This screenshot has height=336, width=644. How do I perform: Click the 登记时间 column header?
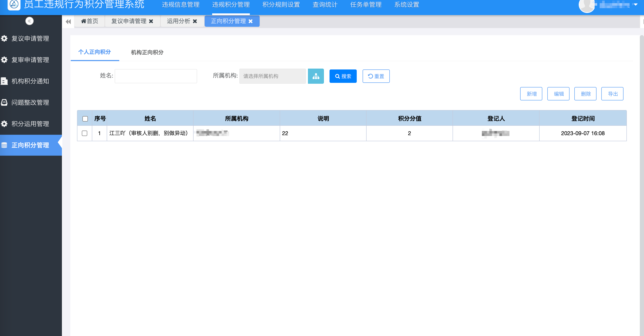point(583,118)
